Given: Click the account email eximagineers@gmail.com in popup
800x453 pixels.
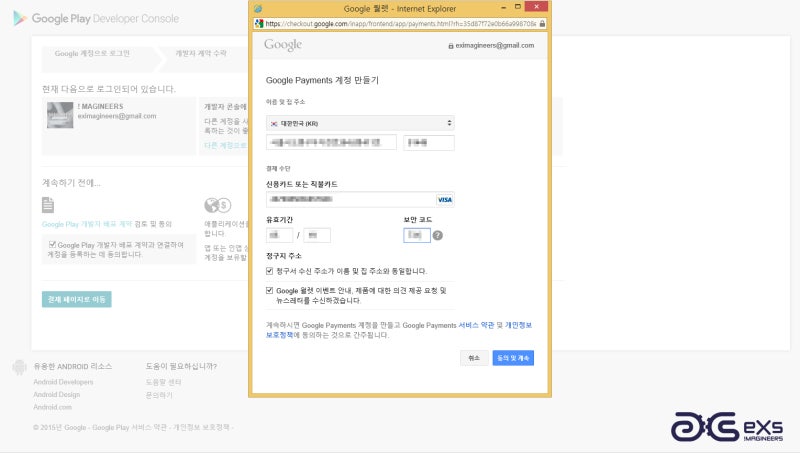Looking at the screenshot, I should tap(494, 45).
